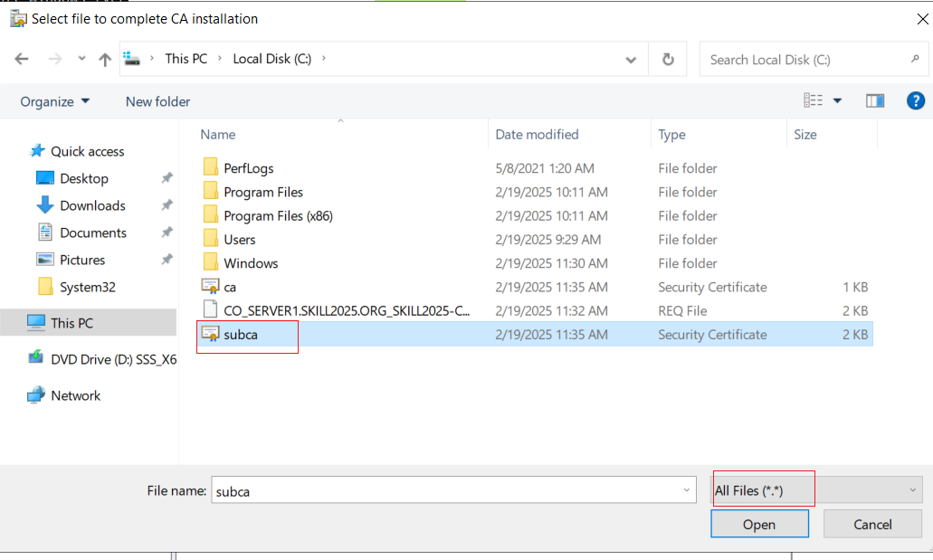Select the Network item in sidebar

[x=76, y=395]
